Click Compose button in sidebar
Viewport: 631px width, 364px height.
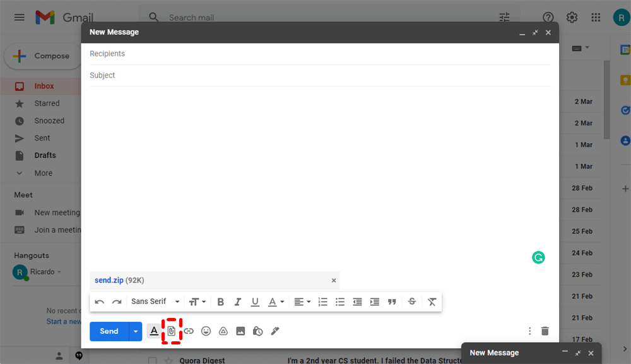[x=43, y=56]
